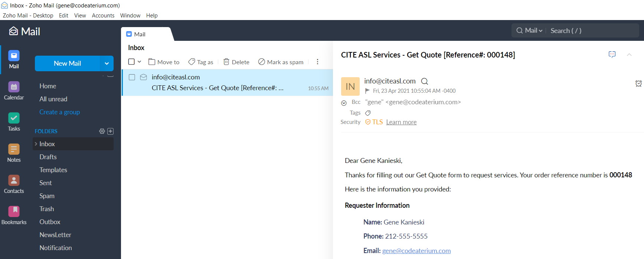The height and width of the screenshot is (259, 644).
Task: Open the Help menu
Action: pyautogui.click(x=152, y=16)
